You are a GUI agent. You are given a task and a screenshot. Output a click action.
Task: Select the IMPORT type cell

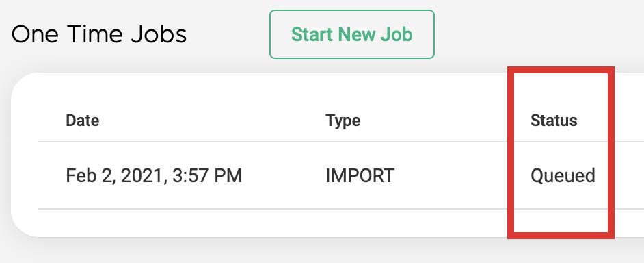tap(360, 176)
